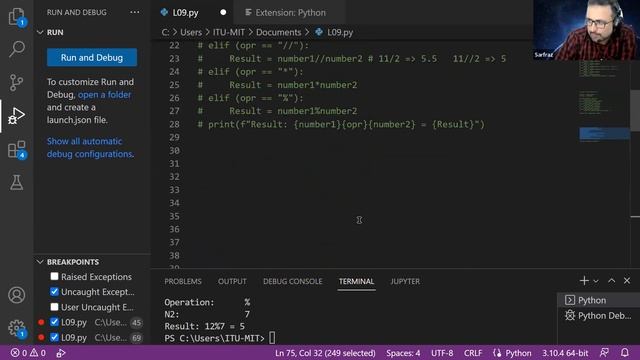Collapse the RUN section
The height and width of the screenshot is (360, 640).
tap(40, 32)
